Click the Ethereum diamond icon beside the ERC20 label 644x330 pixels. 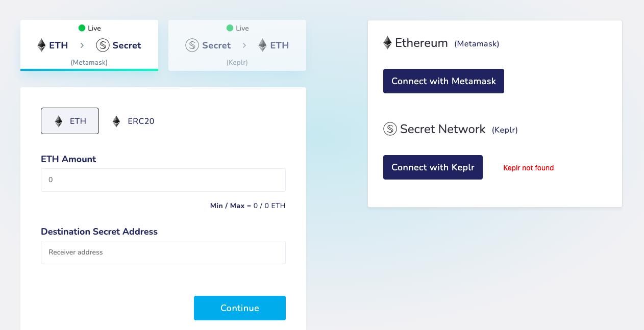click(116, 121)
